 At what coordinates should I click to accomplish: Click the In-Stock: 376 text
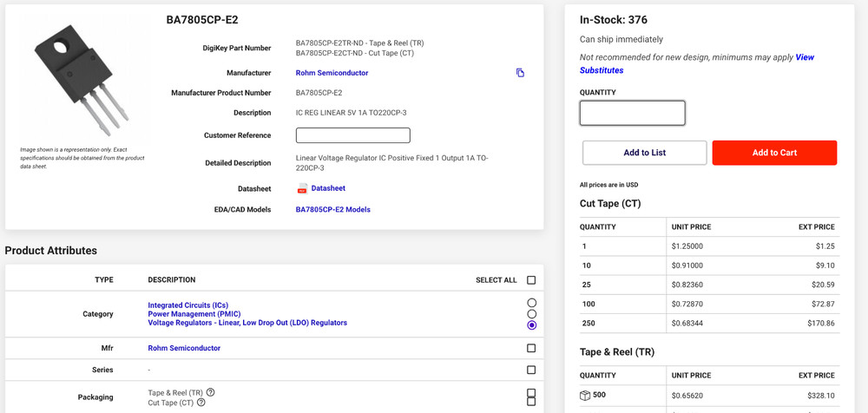coord(614,20)
